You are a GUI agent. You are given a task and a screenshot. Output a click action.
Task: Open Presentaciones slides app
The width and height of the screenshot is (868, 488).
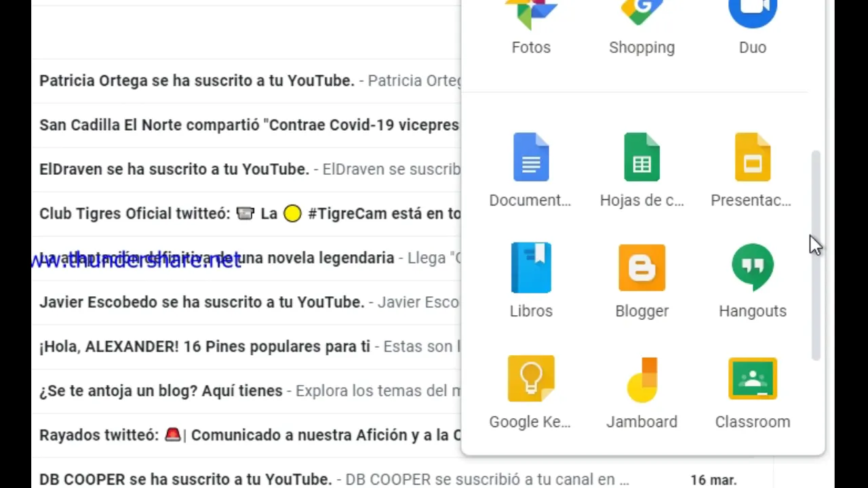[753, 170]
